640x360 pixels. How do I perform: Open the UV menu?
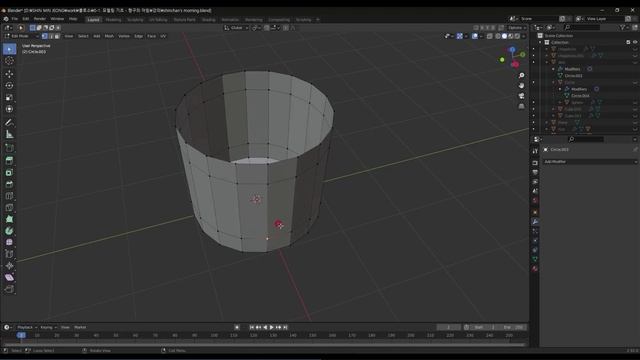163,36
